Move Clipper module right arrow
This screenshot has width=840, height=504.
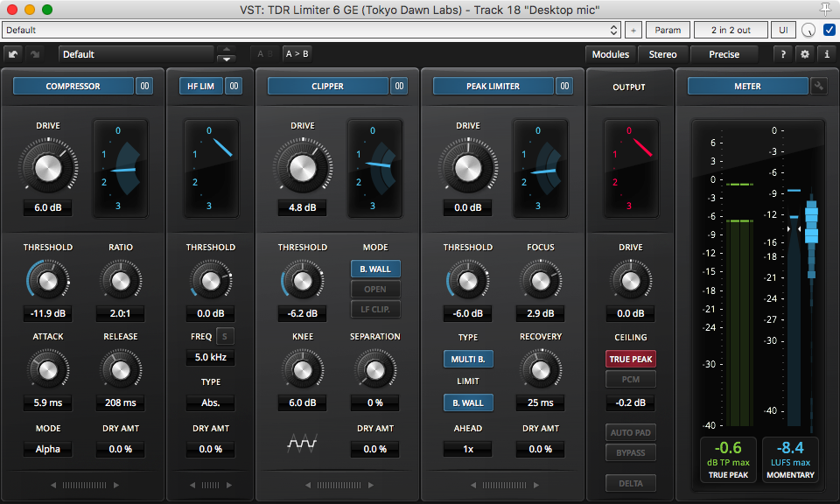371,486
